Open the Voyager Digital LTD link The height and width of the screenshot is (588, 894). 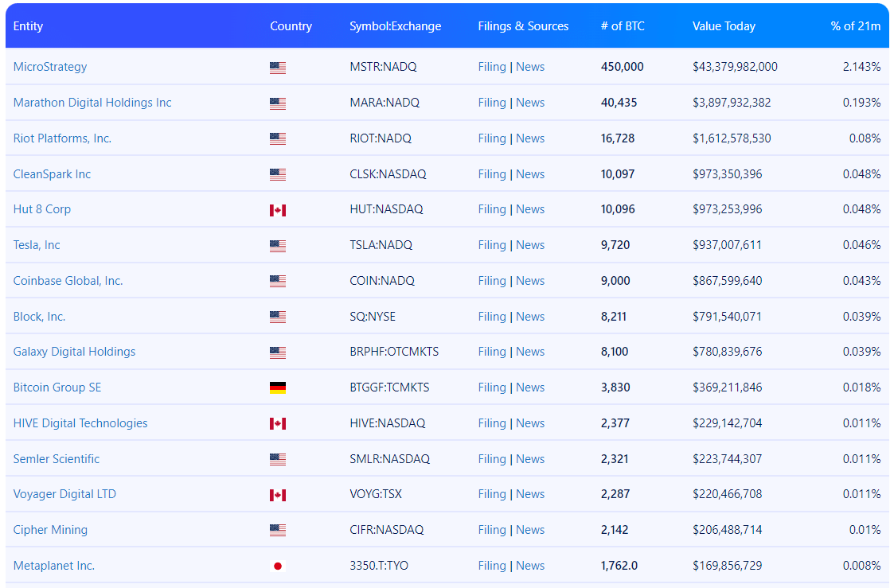pyautogui.click(x=64, y=494)
